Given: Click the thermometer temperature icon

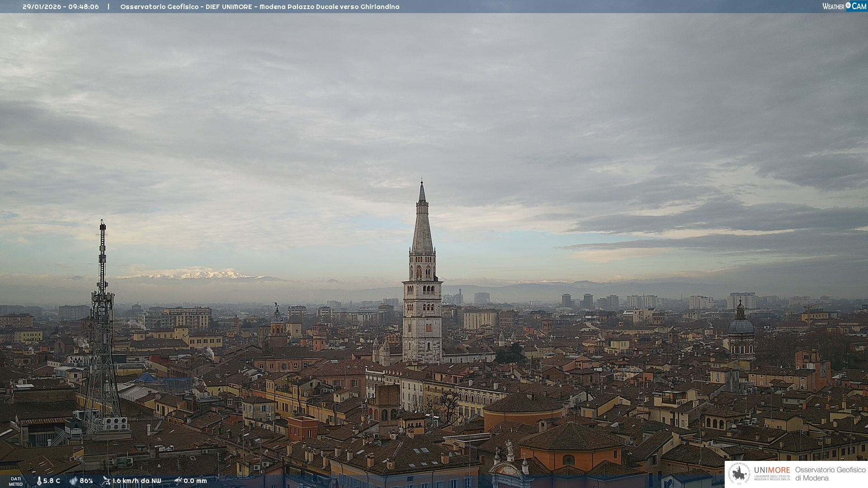Looking at the screenshot, I should (39, 481).
